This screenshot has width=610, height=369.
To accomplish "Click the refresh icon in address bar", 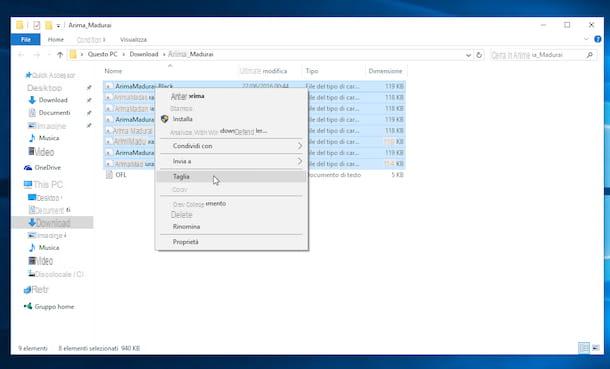I will point(479,55).
